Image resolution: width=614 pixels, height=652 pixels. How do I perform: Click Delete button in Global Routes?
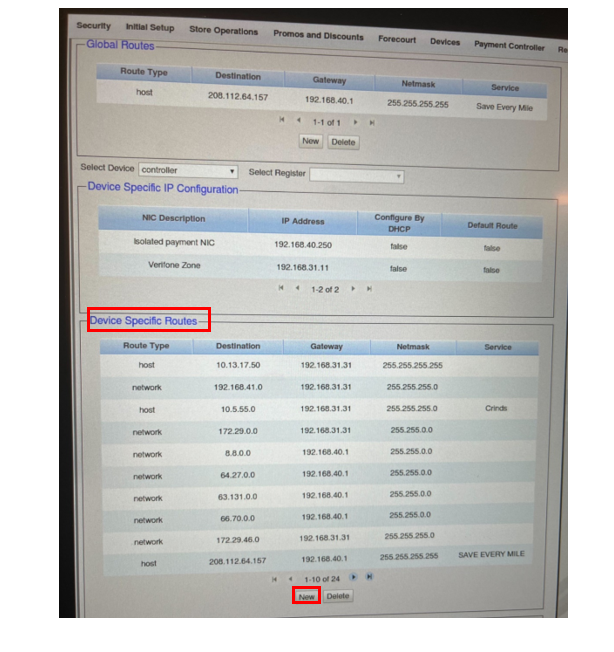coord(343,142)
